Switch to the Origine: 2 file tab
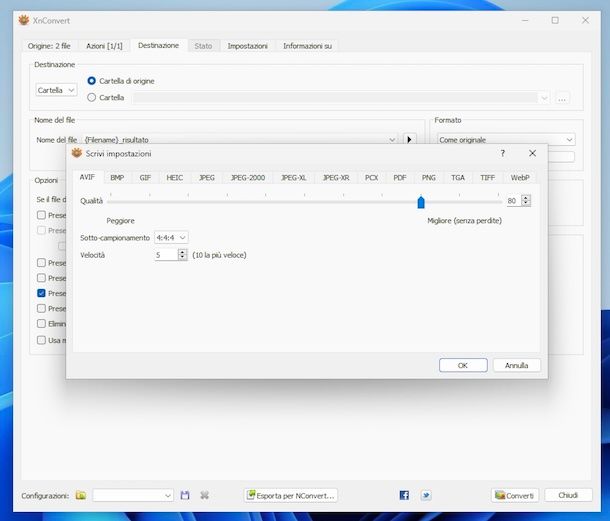The height and width of the screenshot is (521, 610). pyautogui.click(x=49, y=46)
